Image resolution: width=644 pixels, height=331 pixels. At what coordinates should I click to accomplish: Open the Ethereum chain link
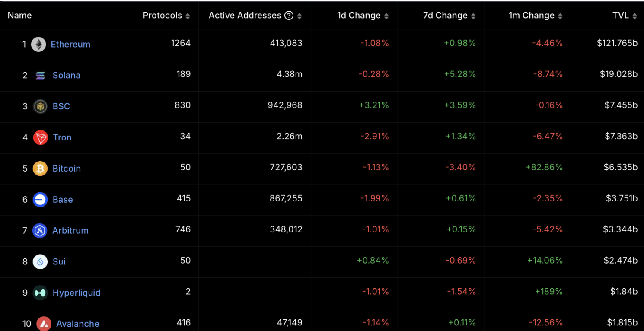click(70, 44)
